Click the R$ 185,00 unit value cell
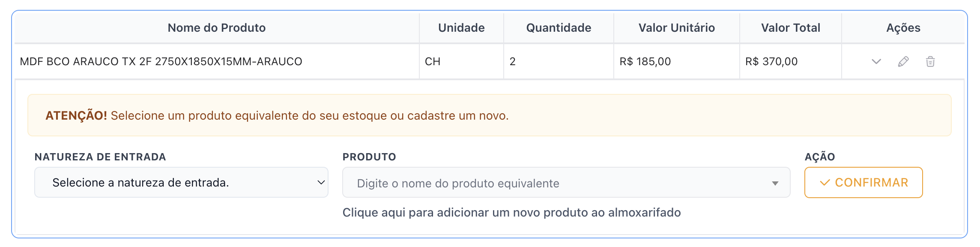Viewport: 980px width, 247px height. [645, 62]
